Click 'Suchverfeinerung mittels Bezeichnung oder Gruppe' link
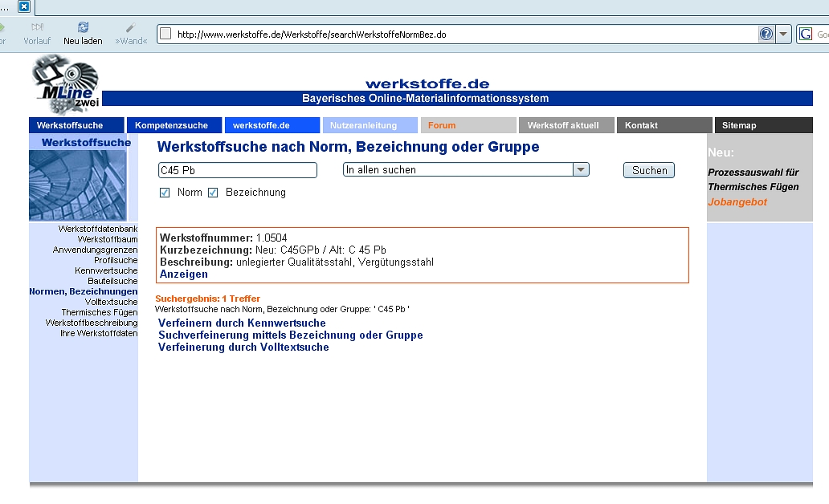This screenshot has height=504, width=829. click(x=291, y=335)
